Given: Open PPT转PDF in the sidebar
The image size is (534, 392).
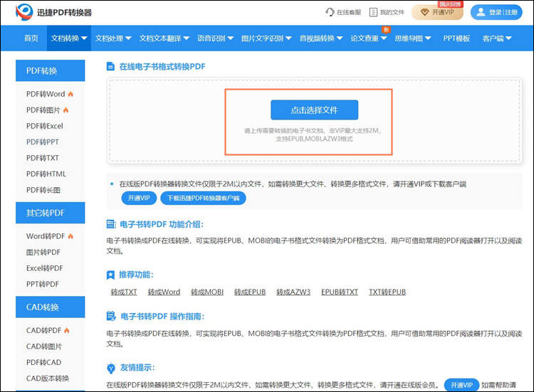Looking at the screenshot, I should [43, 285].
